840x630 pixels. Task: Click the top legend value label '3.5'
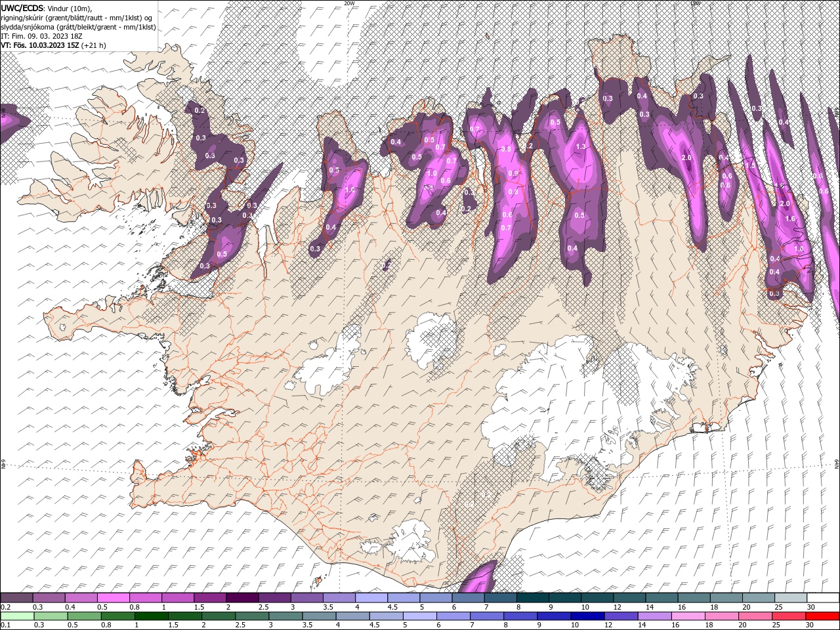coord(329,607)
